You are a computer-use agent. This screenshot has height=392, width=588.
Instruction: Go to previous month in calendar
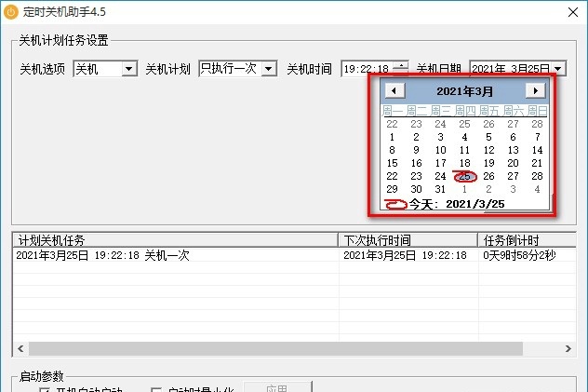(x=394, y=90)
